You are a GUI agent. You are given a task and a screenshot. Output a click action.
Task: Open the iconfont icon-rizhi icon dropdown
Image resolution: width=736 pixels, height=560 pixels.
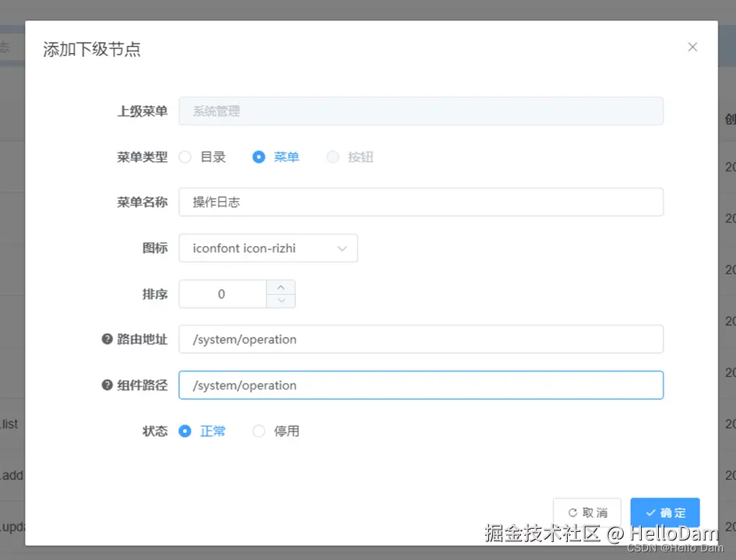[x=268, y=248]
